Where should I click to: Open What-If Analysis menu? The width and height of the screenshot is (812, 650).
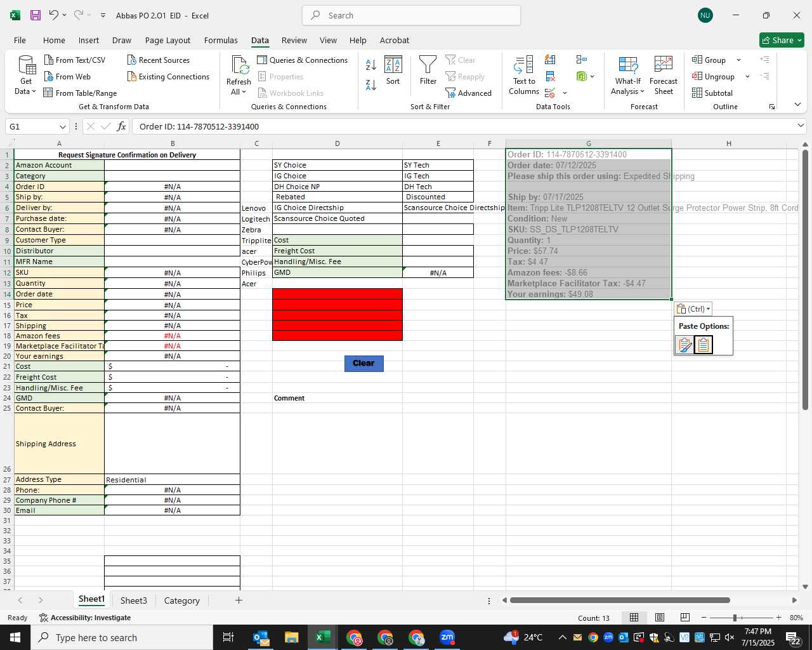pos(627,76)
